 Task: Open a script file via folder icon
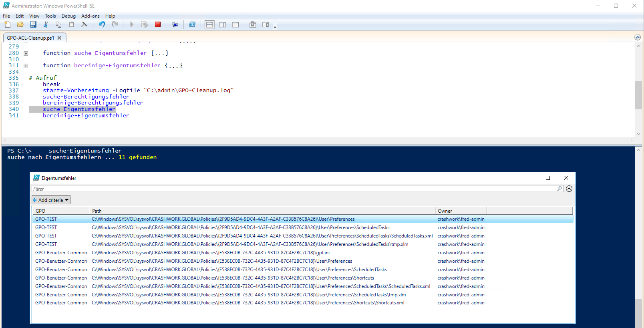point(20,24)
